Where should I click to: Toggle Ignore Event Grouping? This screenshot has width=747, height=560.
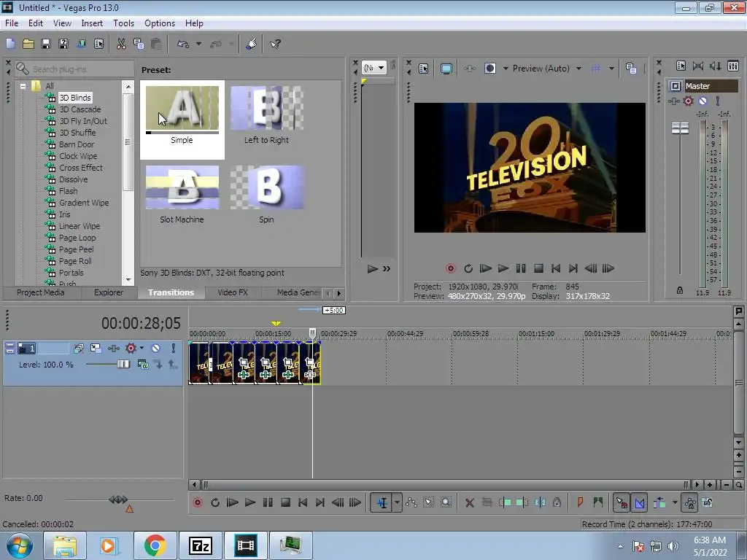click(708, 502)
